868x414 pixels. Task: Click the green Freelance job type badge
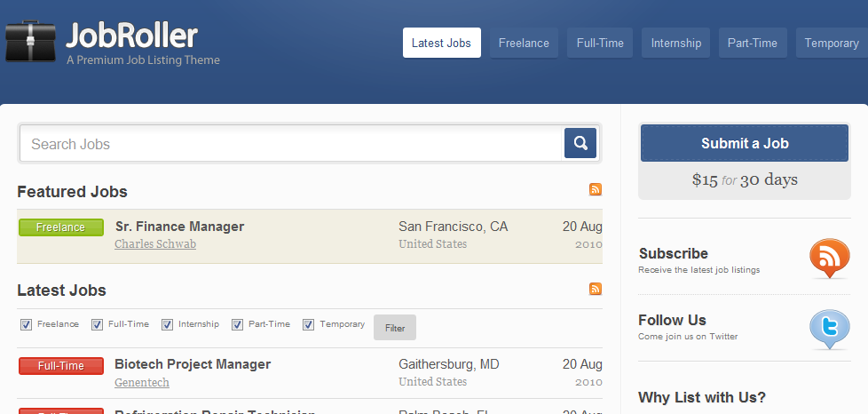(x=61, y=227)
